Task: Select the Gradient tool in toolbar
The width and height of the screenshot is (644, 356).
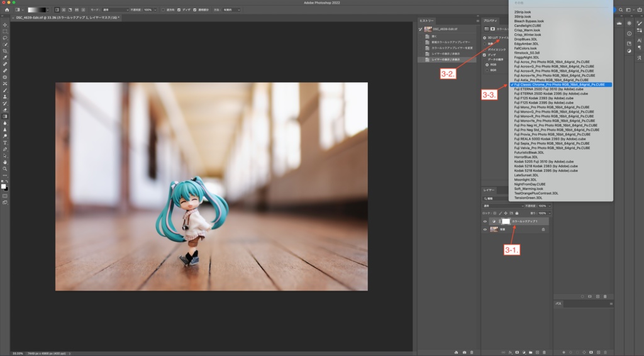Action: pos(5,116)
